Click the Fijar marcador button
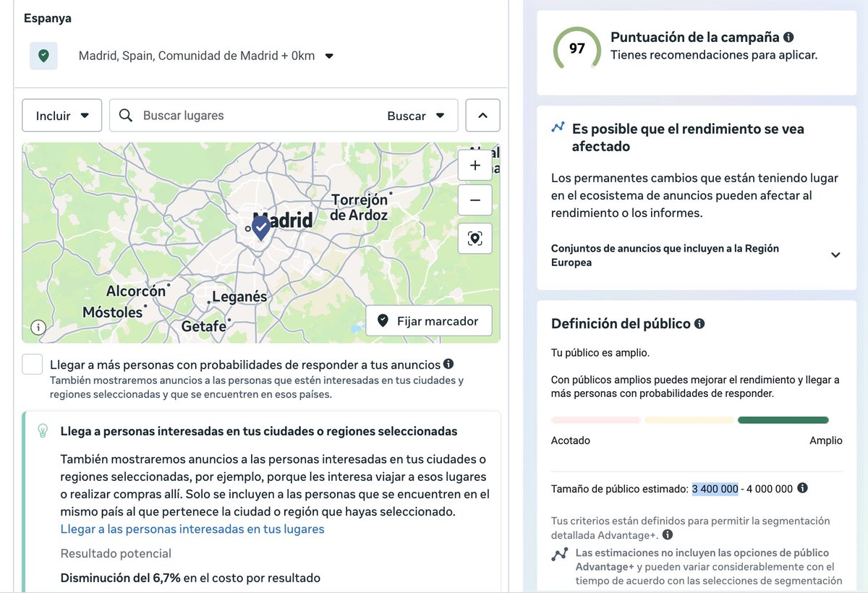Viewport: 868px width, 593px height. click(x=429, y=320)
